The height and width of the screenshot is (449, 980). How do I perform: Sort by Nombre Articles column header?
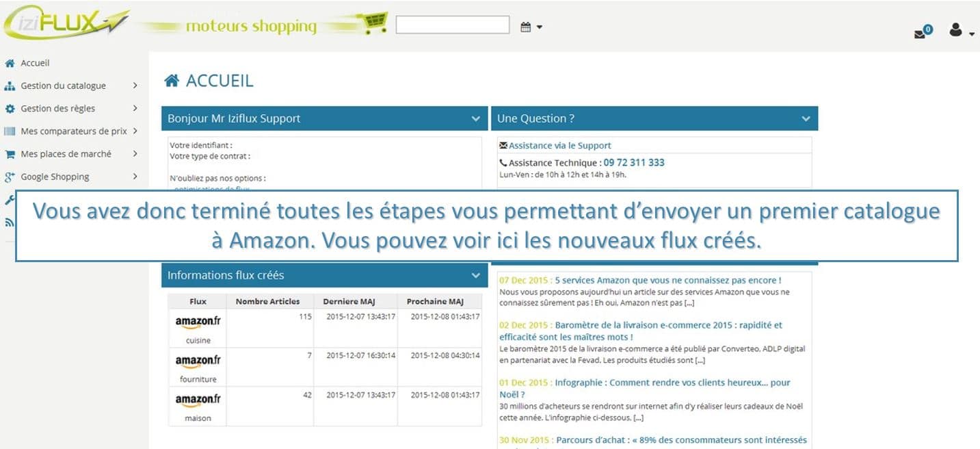click(267, 301)
